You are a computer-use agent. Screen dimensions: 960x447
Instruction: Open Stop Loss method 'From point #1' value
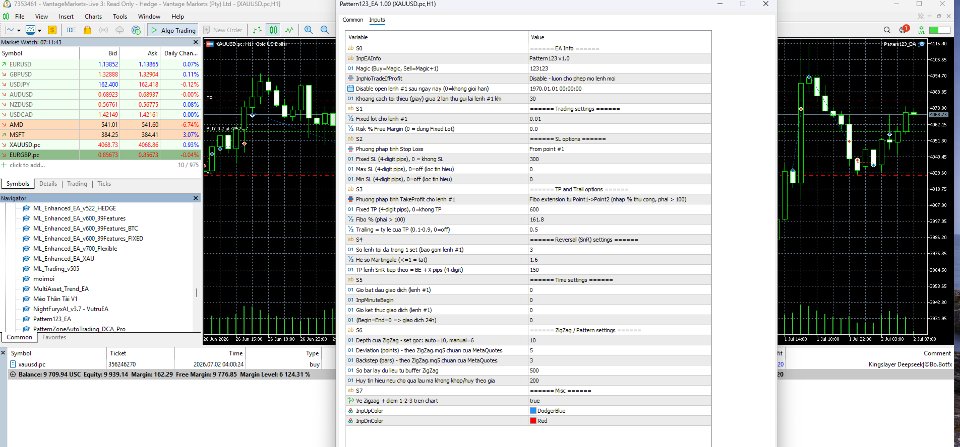coord(620,149)
